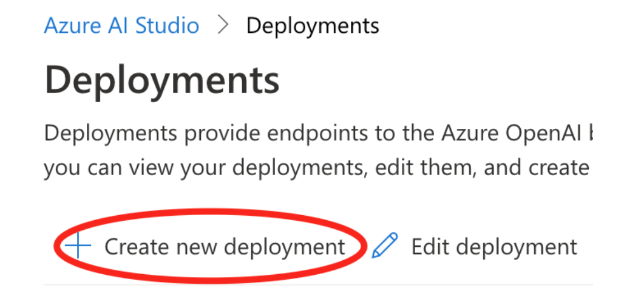Image resolution: width=644 pixels, height=307 pixels.
Task: Click the pencil icon for editing deployment
Action: (x=385, y=246)
